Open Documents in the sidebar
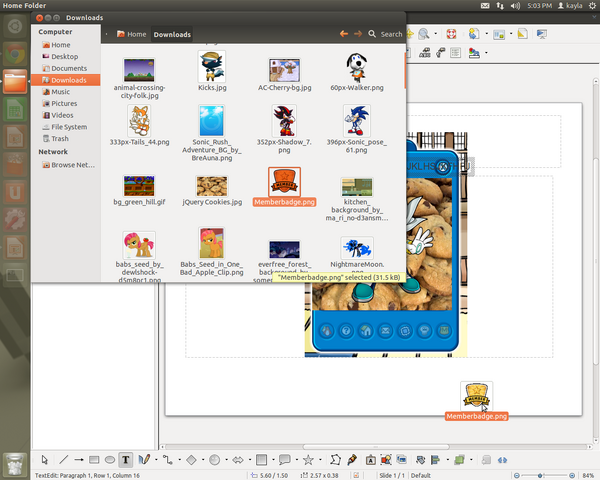The image size is (600, 480). coord(65,68)
